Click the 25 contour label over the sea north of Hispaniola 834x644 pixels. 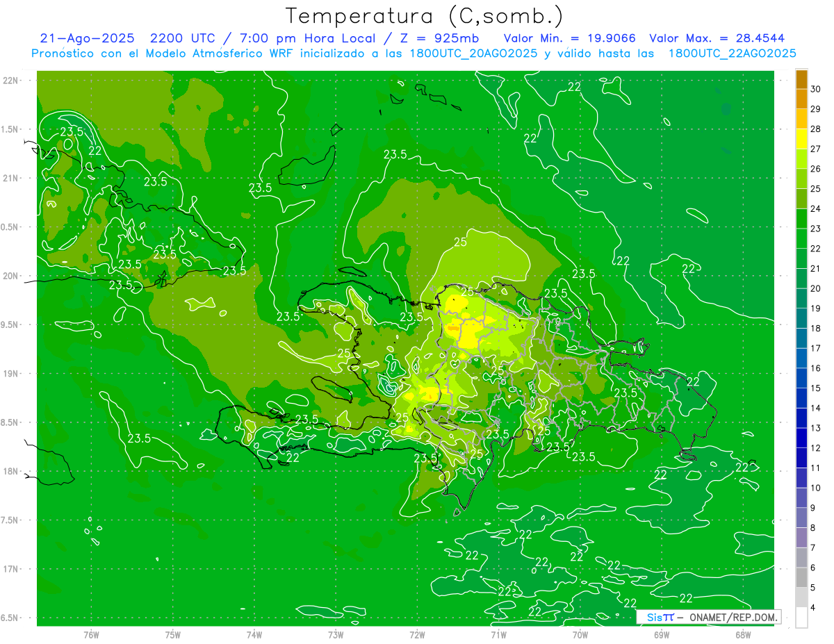tap(460, 242)
